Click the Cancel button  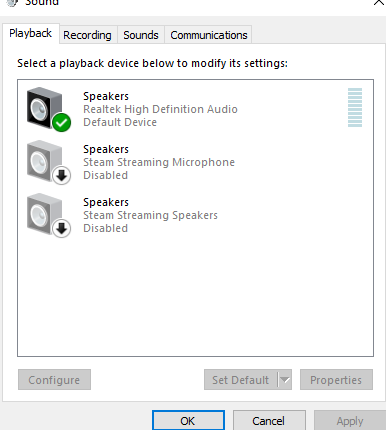(x=269, y=421)
